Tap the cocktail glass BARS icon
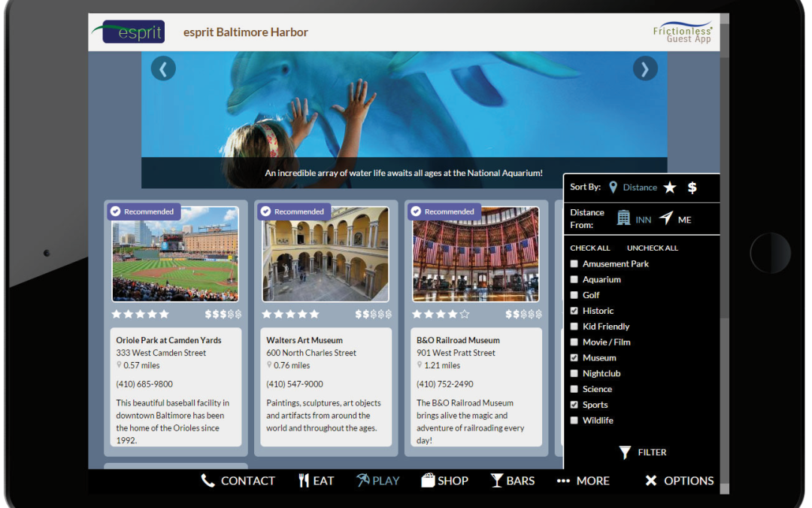This screenshot has width=812, height=508. 497,480
